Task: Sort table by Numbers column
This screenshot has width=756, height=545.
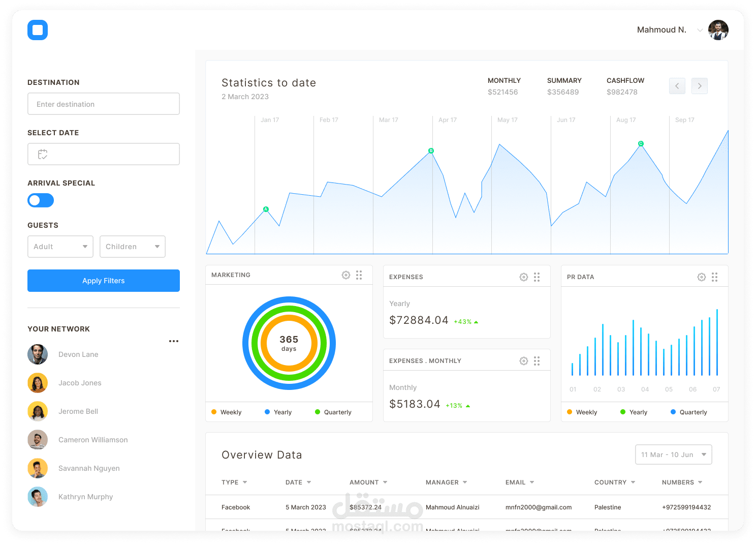Action: point(682,482)
